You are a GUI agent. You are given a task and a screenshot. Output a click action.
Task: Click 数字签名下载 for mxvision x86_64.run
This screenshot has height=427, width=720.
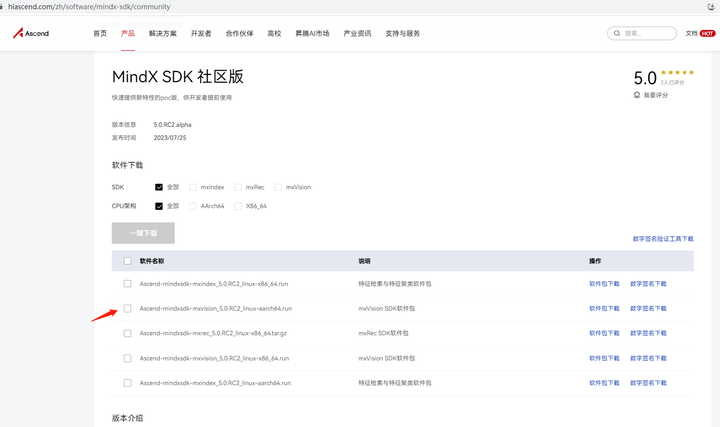(648, 358)
